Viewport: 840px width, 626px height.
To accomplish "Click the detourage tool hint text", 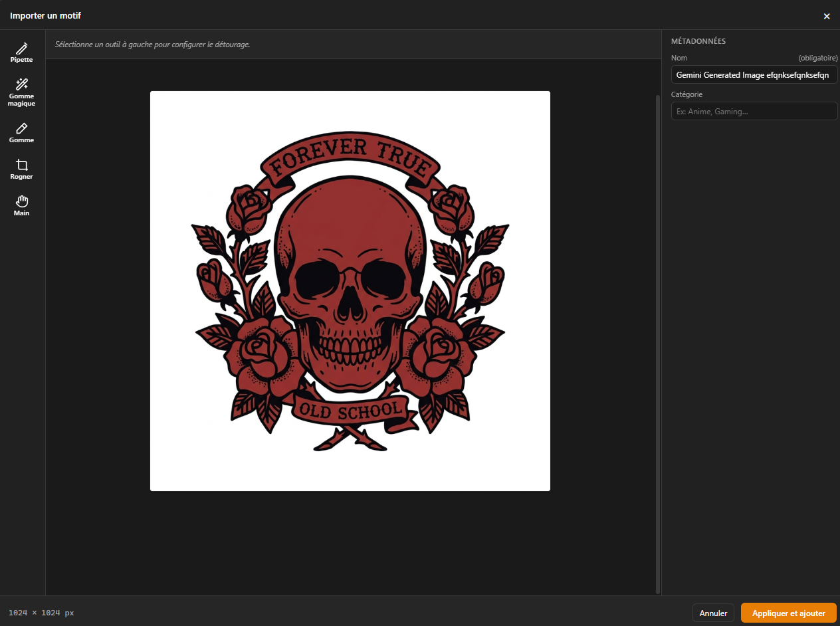I will [x=152, y=45].
